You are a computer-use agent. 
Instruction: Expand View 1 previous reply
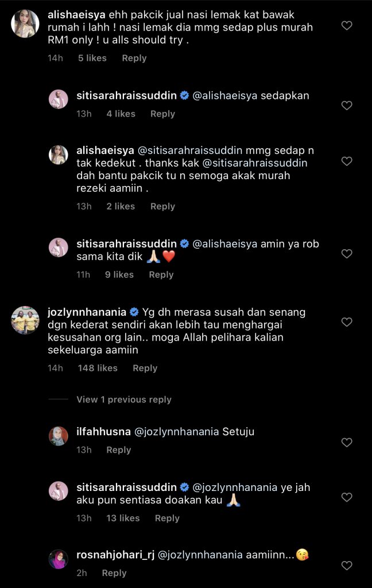[124, 400]
